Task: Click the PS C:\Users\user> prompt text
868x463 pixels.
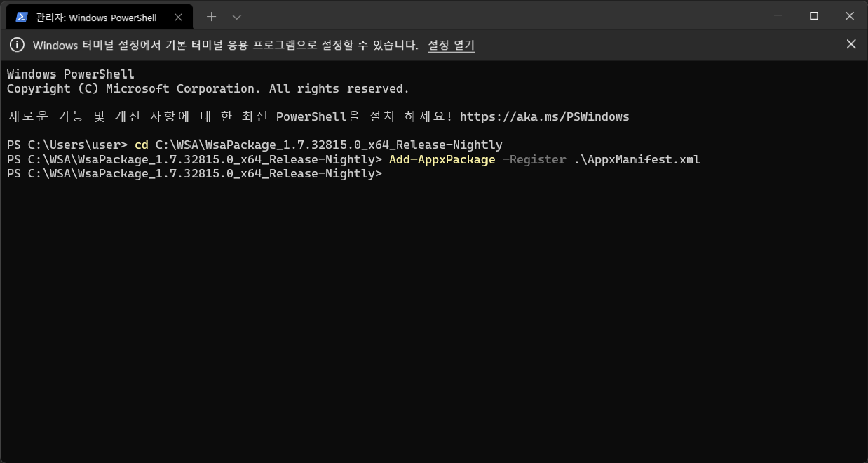Action: tap(67, 145)
